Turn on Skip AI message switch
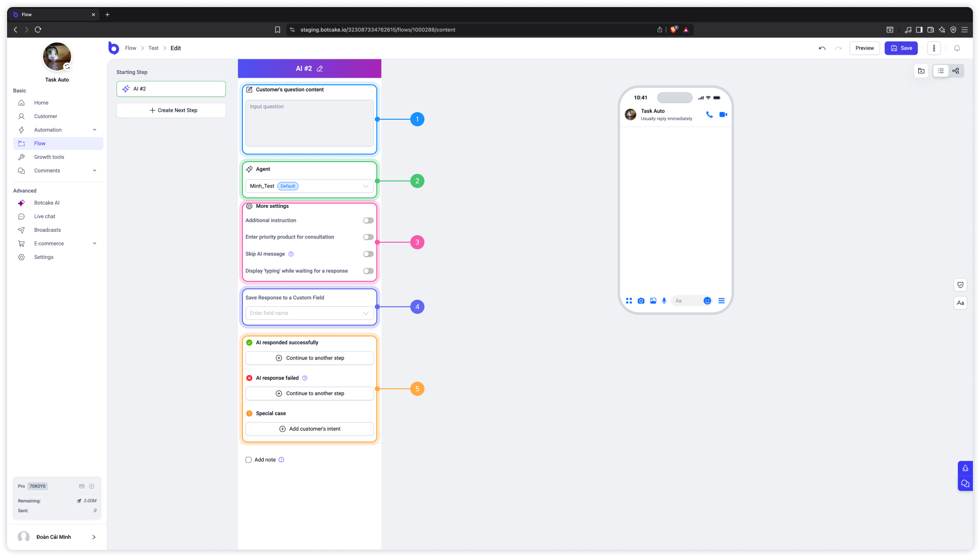The height and width of the screenshot is (557, 980). pos(368,254)
